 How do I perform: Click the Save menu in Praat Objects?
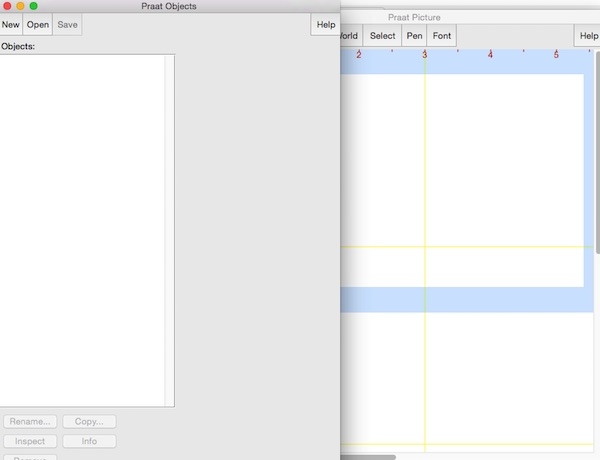[67, 24]
